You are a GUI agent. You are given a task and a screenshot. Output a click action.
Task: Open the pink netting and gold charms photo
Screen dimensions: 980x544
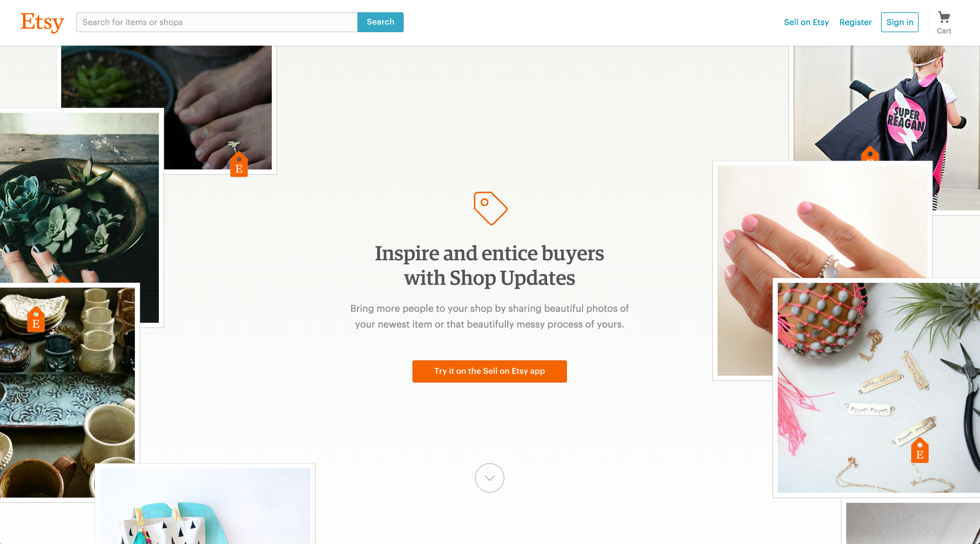tap(879, 388)
